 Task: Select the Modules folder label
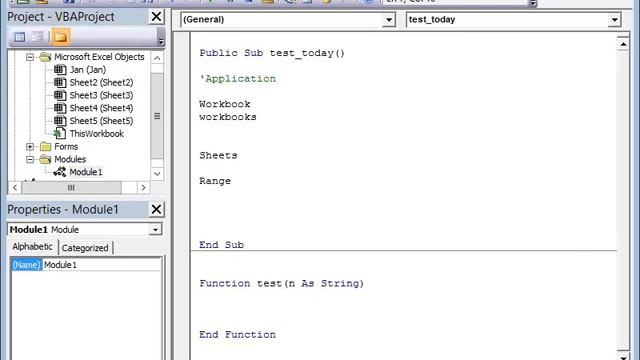(x=70, y=159)
